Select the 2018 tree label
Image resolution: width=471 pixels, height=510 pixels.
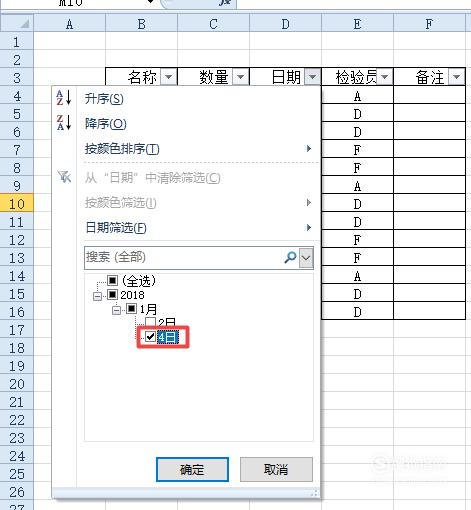click(132, 295)
